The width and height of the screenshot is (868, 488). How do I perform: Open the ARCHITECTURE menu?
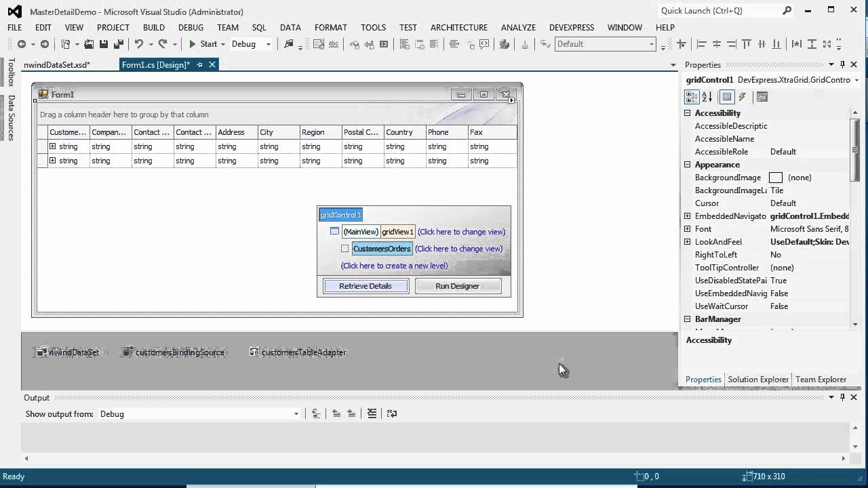click(459, 27)
